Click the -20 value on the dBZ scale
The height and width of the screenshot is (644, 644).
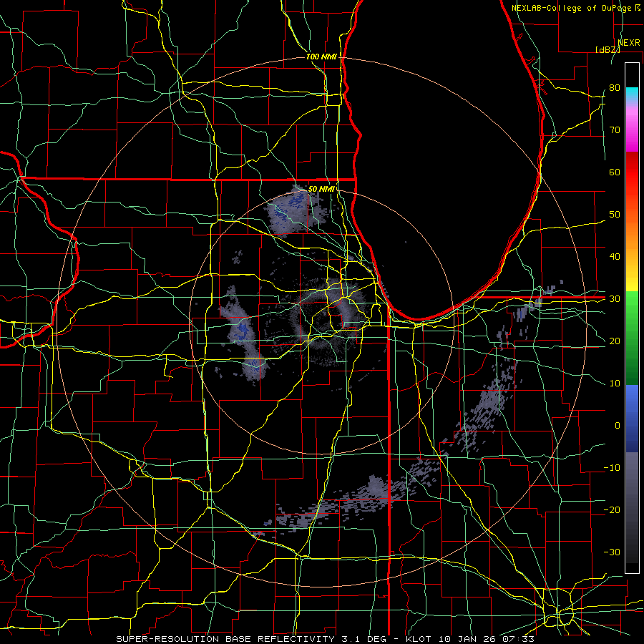612,510
